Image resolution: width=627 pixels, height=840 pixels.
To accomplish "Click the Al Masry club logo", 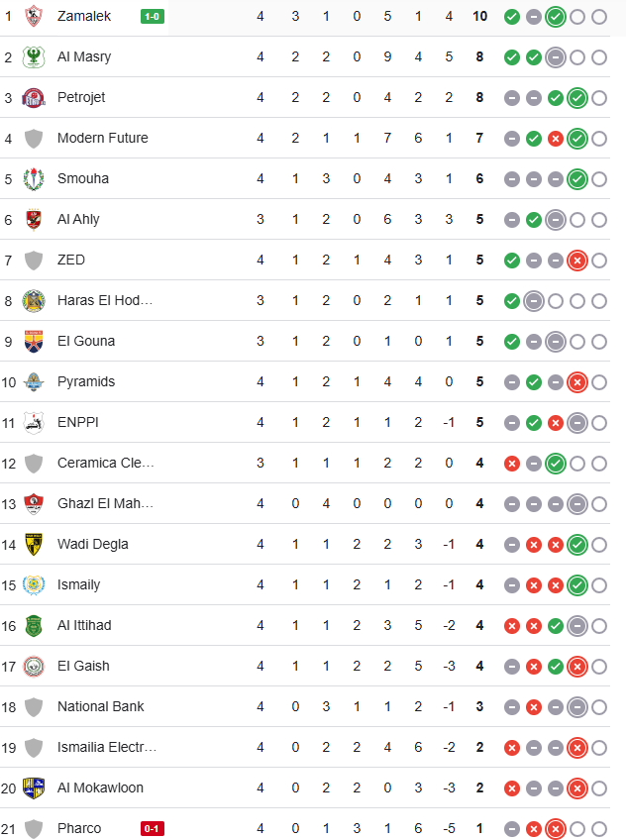I will (x=34, y=56).
